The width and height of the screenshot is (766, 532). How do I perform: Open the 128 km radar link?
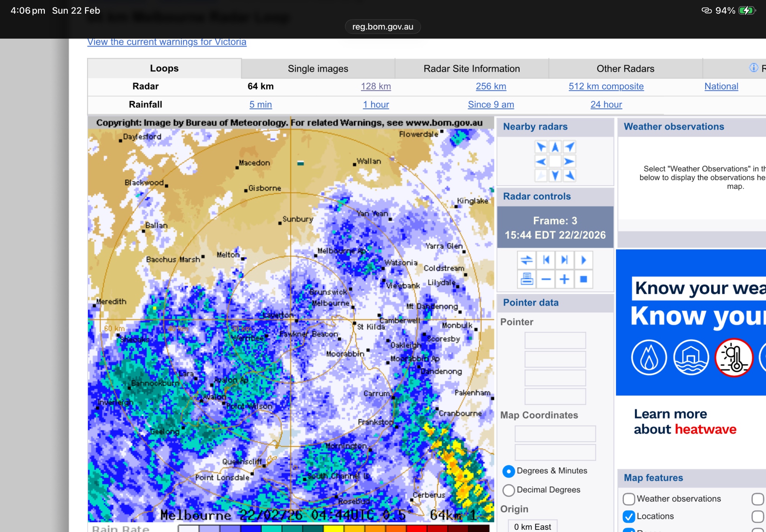tap(376, 86)
